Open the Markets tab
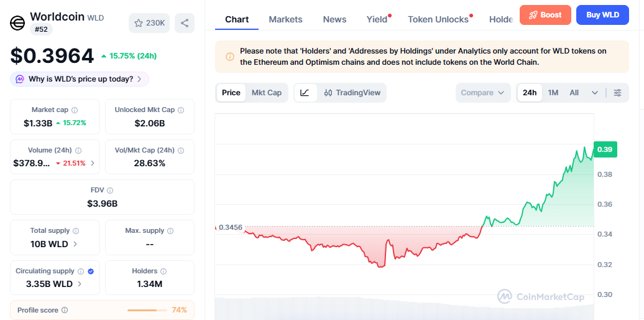Viewport: 644px width, 320px height. coord(285,19)
